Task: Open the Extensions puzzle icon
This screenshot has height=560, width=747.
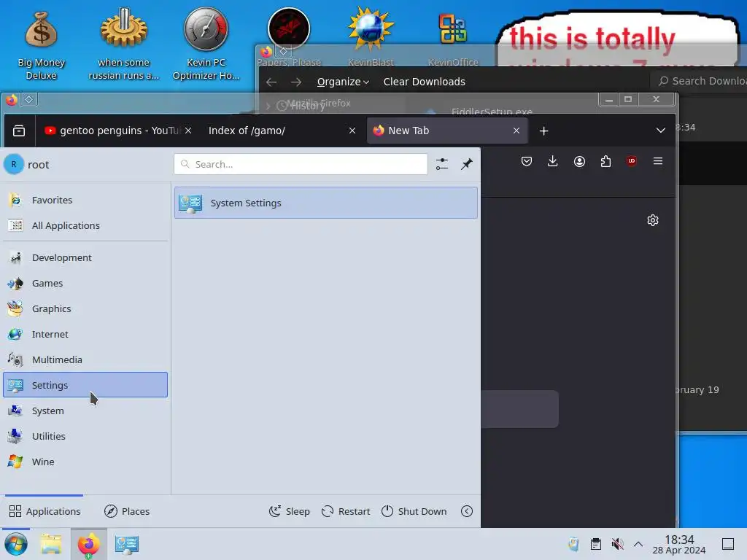Action: pos(605,161)
